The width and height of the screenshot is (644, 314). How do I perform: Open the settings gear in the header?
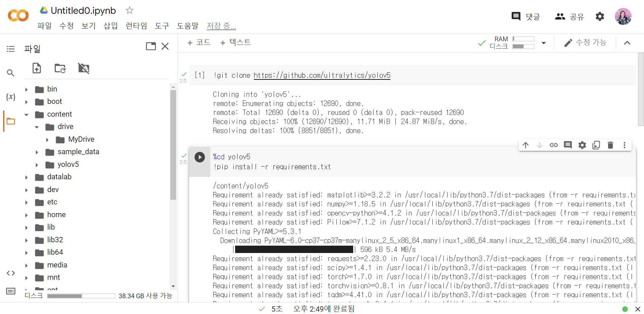[x=600, y=16]
